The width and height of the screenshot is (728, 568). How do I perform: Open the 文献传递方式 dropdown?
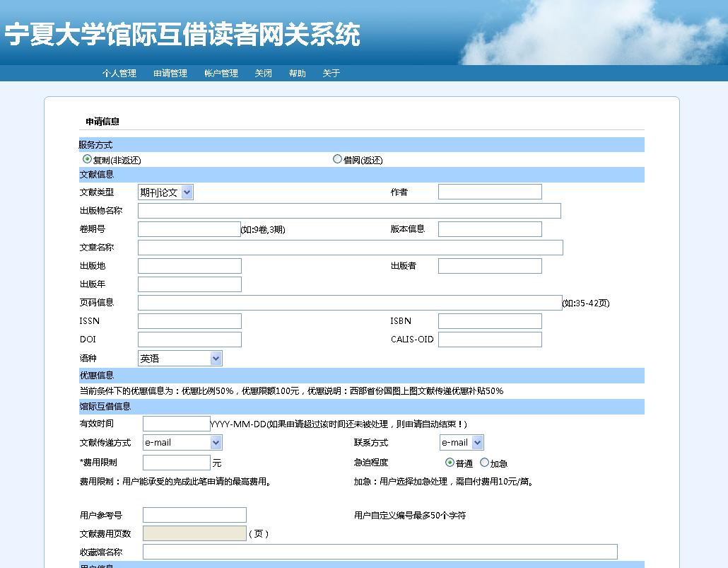(x=182, y=443)
